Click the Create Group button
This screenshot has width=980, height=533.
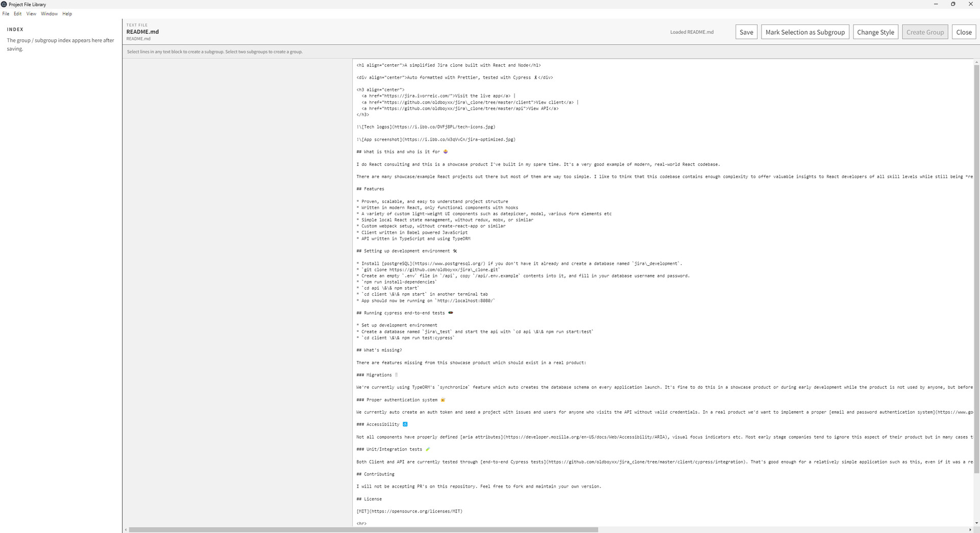coord(925,32)
